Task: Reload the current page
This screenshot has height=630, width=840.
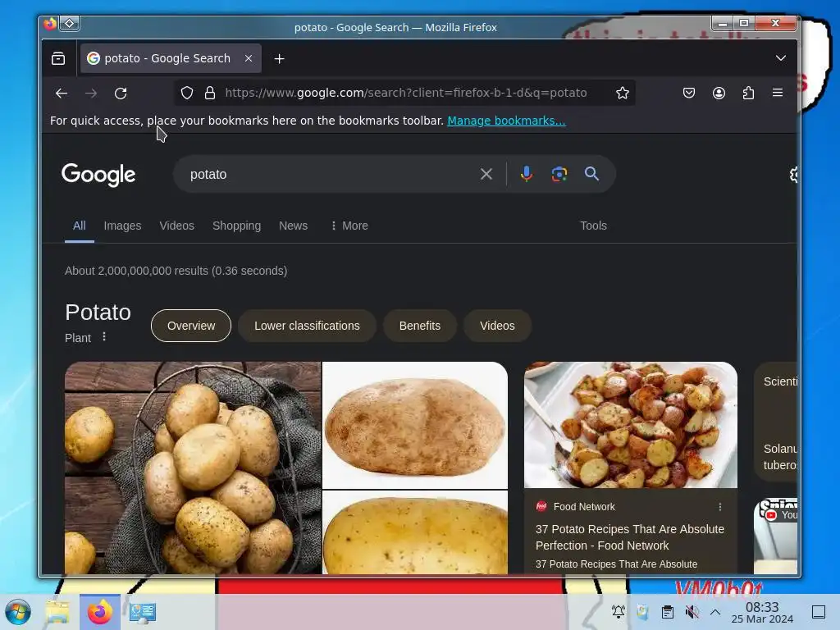Action: (121, 94)
